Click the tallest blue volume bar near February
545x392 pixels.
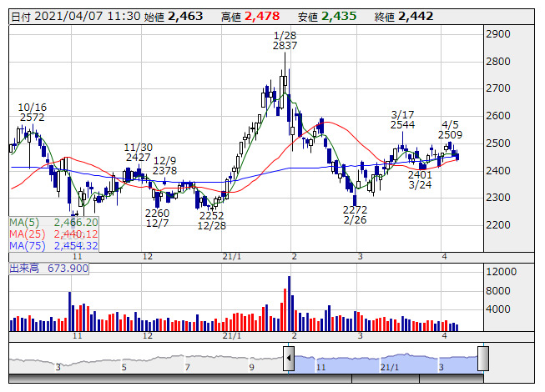point(289,304)
